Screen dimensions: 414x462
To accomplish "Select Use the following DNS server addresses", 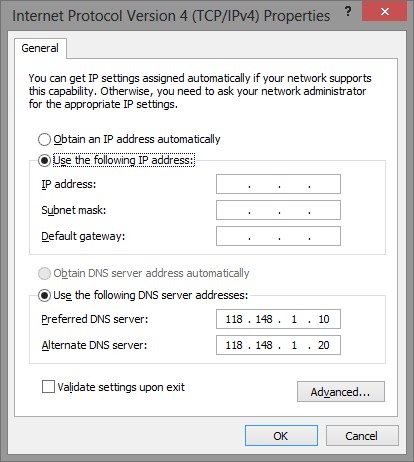I will (x=44, y=295).
